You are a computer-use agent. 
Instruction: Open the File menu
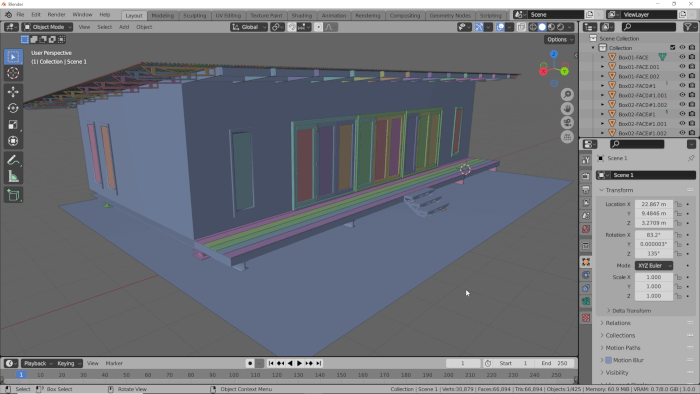(x=20, y=15)
